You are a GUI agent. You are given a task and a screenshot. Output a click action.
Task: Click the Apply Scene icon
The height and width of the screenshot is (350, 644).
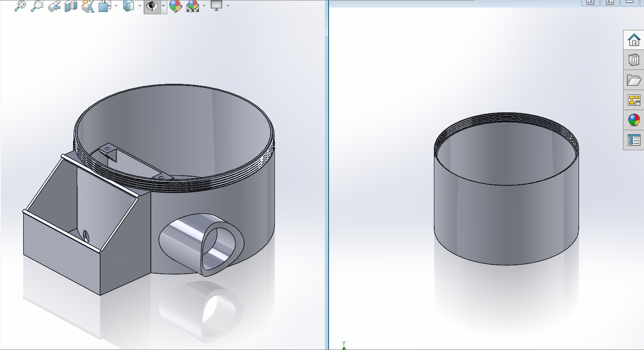[193, 6]
